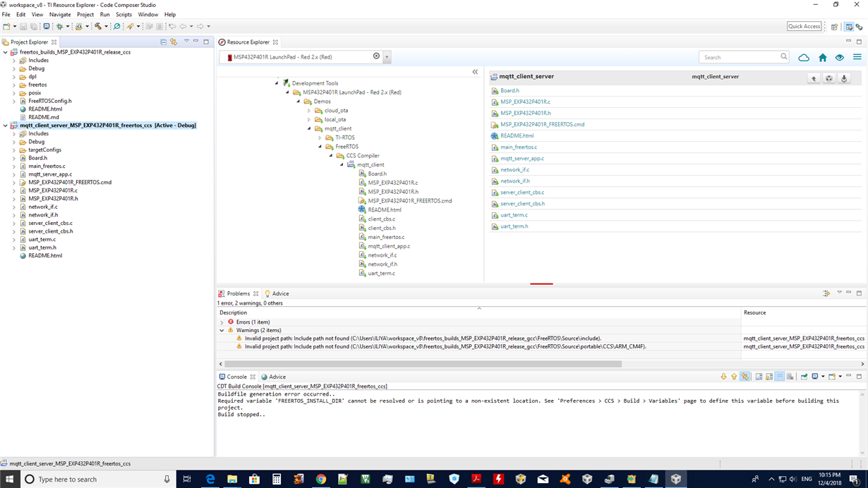Viewport: 868px width, 488px height.
Task: Click Console show next error arrow
Action: (723, 377)
